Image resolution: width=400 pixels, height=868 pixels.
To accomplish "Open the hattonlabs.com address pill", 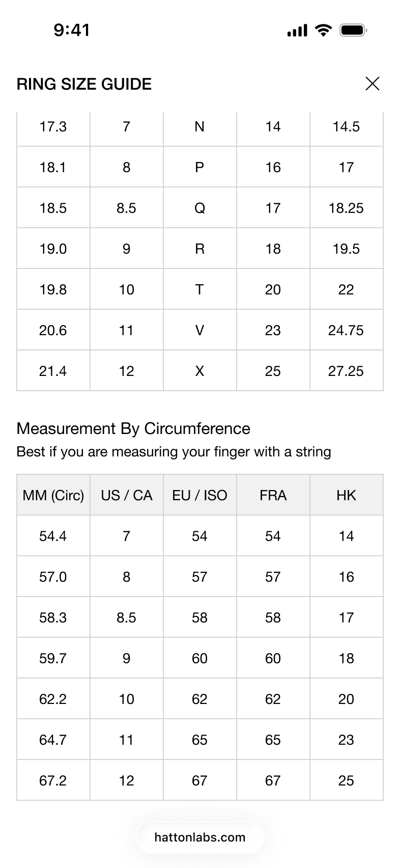I will (x=200, y=837).
